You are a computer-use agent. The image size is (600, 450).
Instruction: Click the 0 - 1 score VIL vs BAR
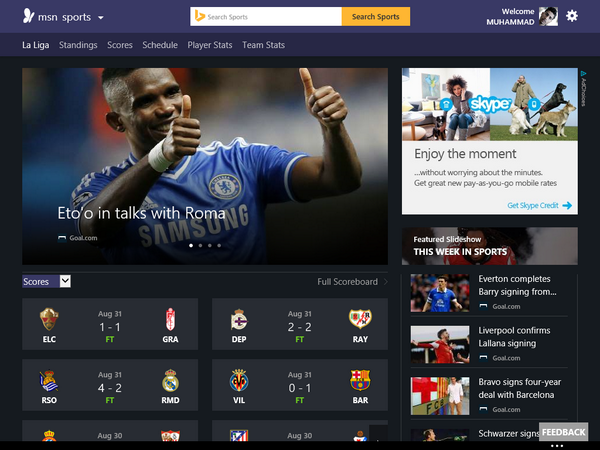click(x=300, y=388)
